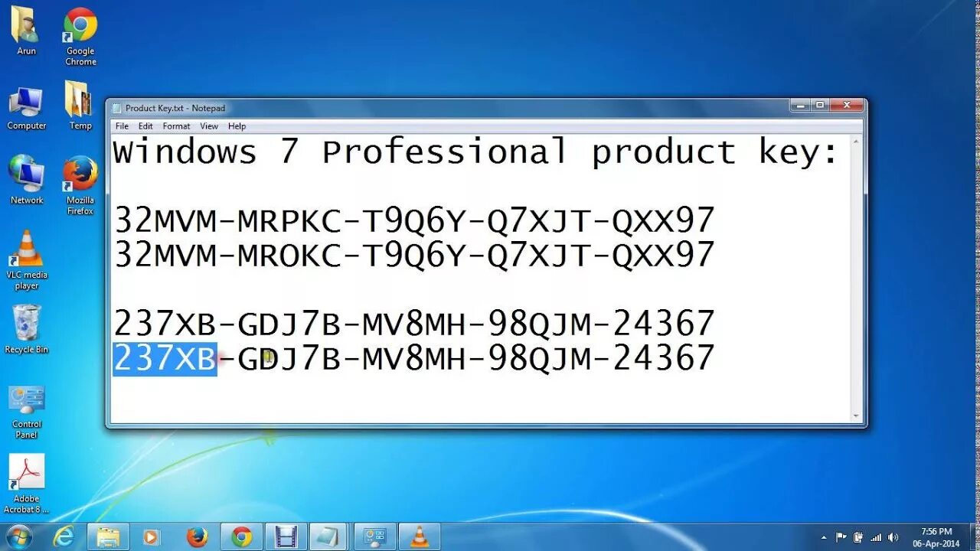Launch Adobe Acrobat 8 desktop shortcut
The height and width of the screenshot is (551, 980).
tap(27, 484)
